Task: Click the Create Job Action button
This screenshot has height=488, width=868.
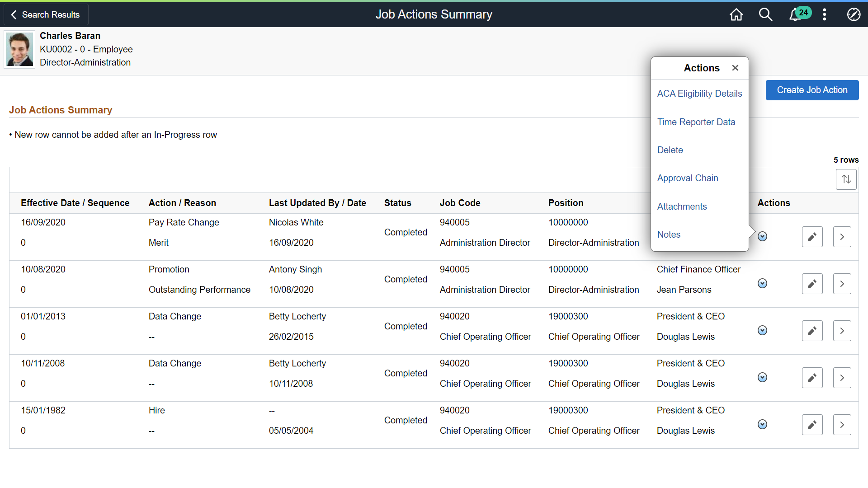Action: (812, 90)
